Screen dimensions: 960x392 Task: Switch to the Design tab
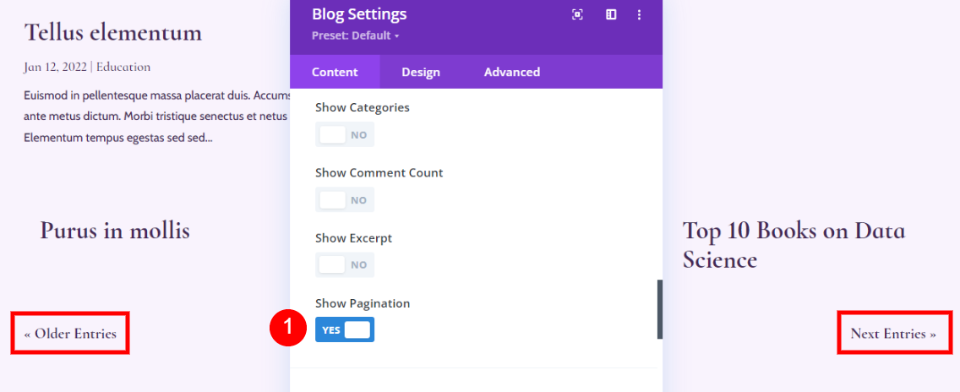coord(421,72)
